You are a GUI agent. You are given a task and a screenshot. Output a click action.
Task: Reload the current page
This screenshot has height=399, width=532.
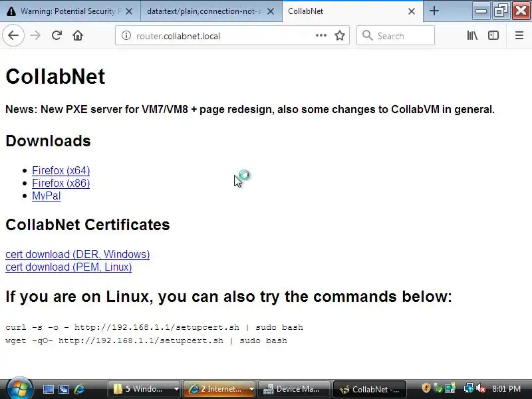tap(57, 35)
